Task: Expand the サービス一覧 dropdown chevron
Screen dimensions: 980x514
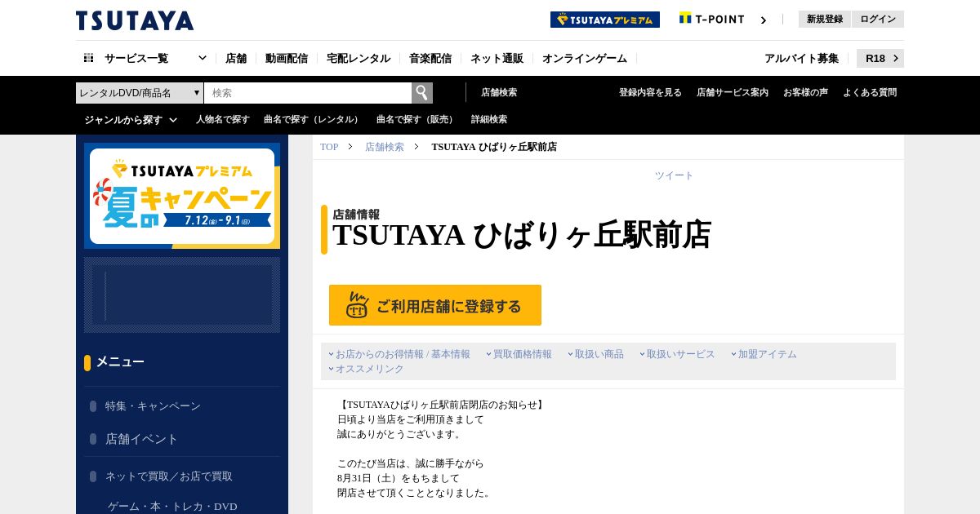Action: click(x=203, y=58)
